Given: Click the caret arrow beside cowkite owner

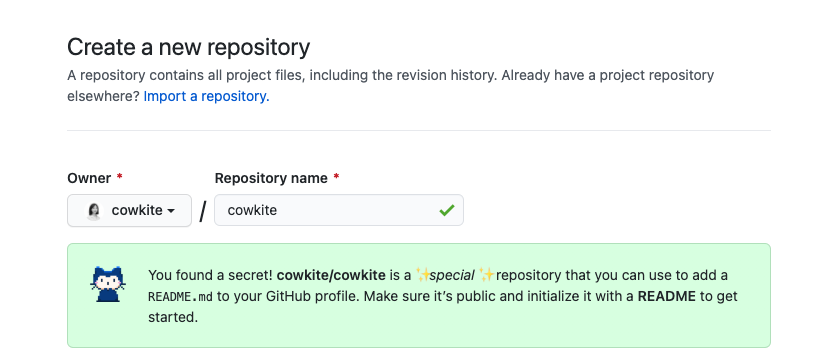Looking at the screenshot, I should click(x=171, y=211).
